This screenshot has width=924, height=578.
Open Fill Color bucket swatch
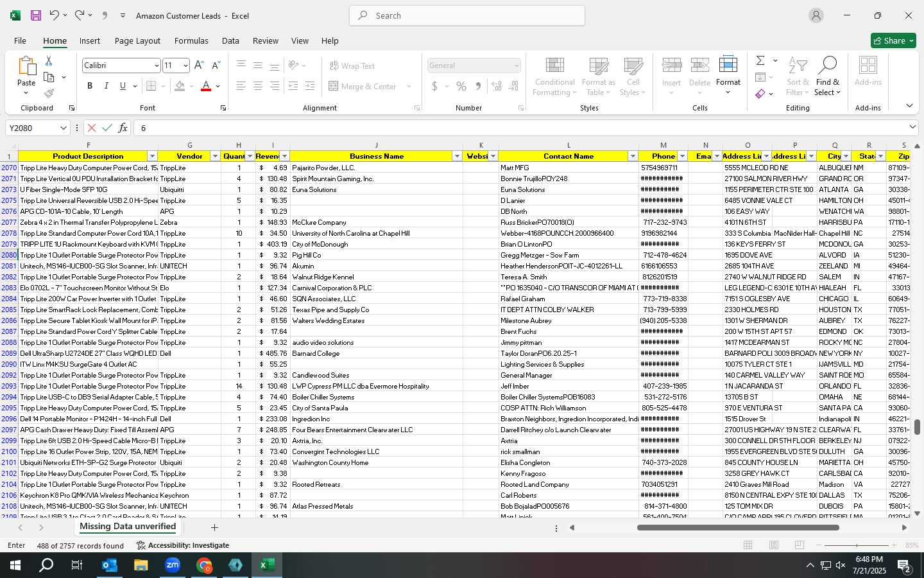180,86
